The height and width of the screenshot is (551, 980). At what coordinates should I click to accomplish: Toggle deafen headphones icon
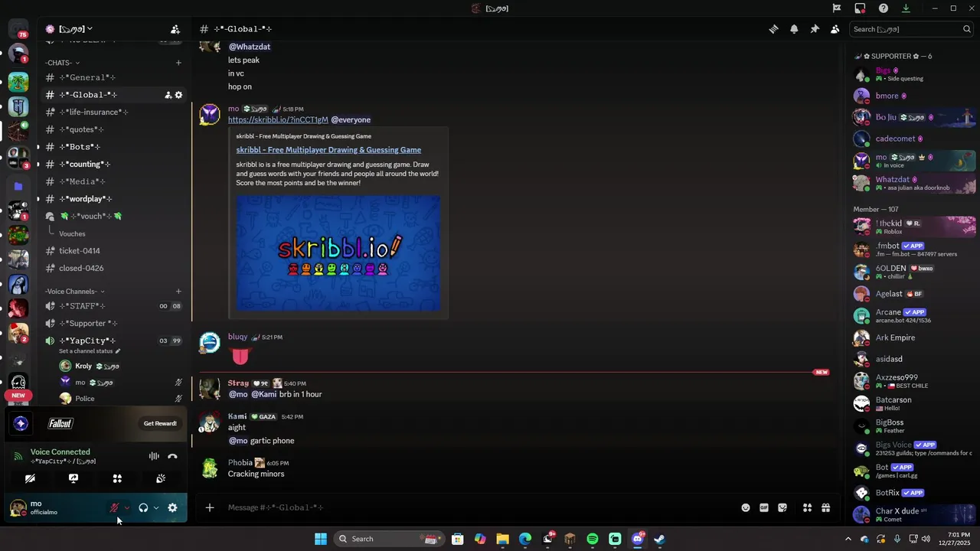coord(143,507)
